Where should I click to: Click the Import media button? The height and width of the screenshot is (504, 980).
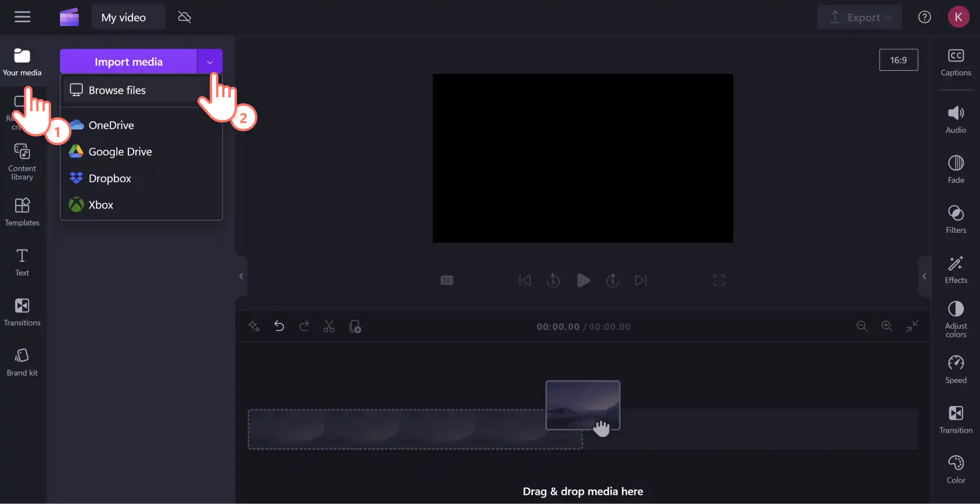pyautogui.click(x=128, y=62)
